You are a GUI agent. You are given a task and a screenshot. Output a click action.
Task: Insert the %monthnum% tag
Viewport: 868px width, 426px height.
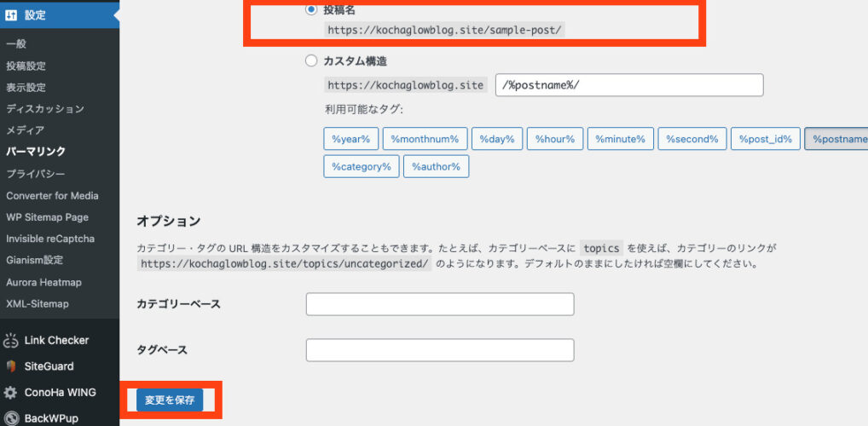click(x=425, y=139)
